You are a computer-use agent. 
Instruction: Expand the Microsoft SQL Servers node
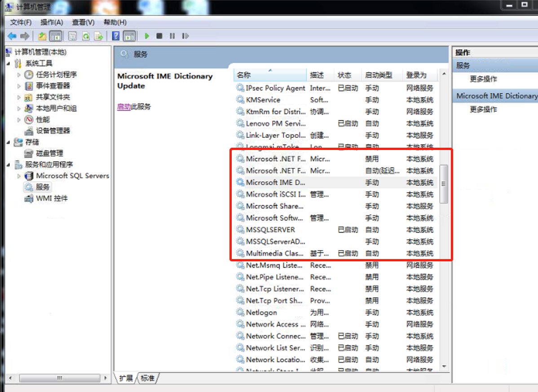(19, 176)
